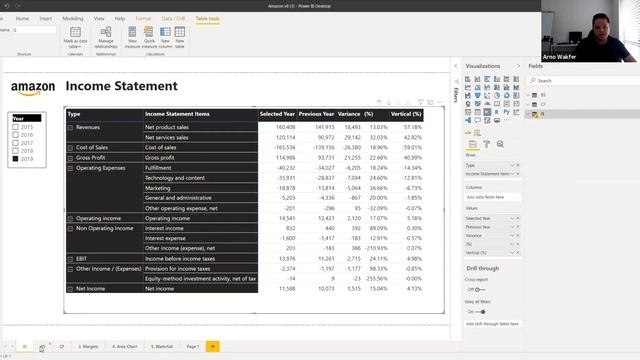The image size is (640, 360).
Task: Collapse the Cost of Sales row group
Action: [70, 148]
